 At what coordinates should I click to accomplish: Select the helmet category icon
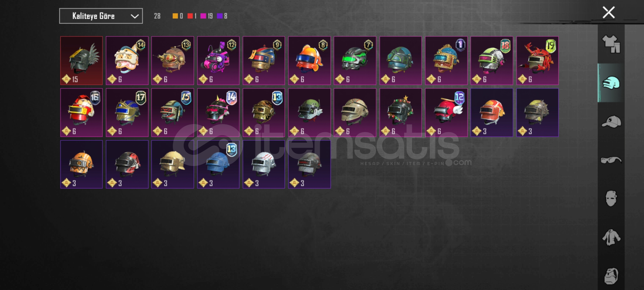coord(611,83)
